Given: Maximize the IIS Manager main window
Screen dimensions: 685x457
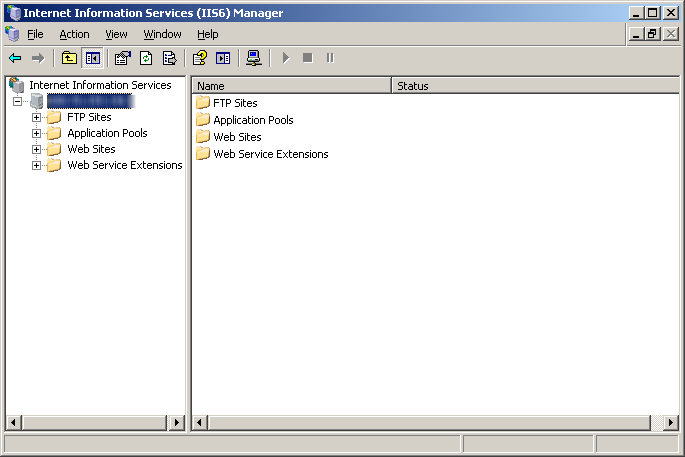Looking at the screenshot, I should [x=653, y=13].
